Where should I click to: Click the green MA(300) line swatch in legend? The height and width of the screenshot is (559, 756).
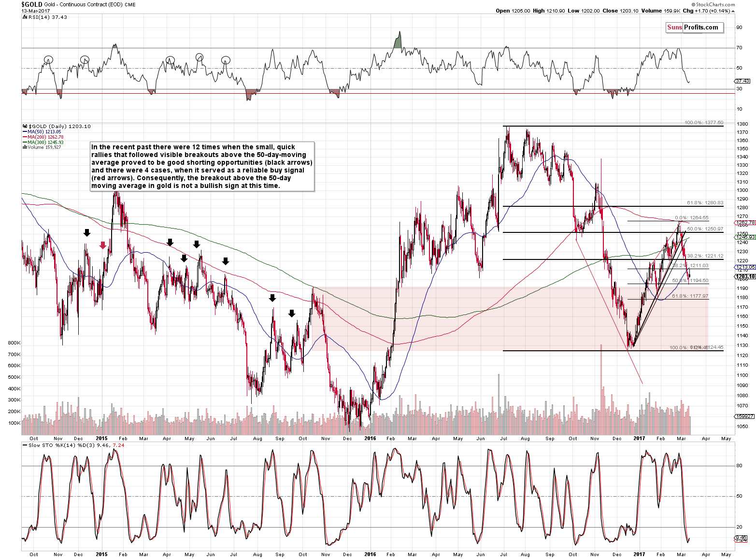point(25,143)
